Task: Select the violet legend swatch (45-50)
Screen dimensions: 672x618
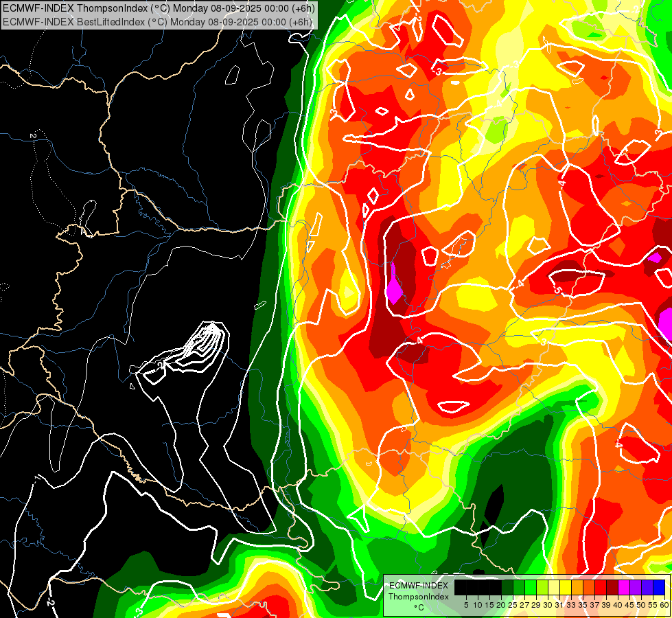Action: click(635, 588)
